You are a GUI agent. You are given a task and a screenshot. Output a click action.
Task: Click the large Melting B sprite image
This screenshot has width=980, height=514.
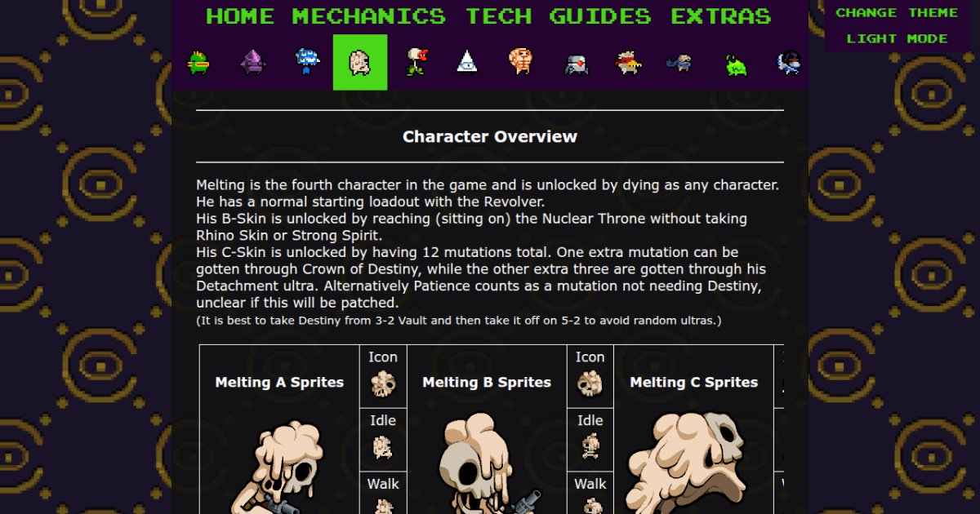(x=487, y=463)
